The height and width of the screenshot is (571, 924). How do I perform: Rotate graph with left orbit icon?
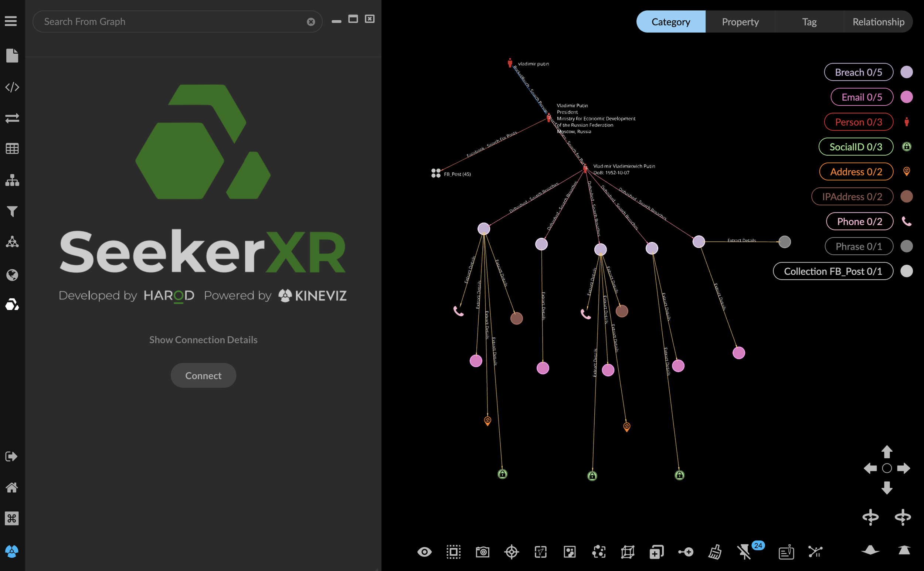(x=870, y=517)
